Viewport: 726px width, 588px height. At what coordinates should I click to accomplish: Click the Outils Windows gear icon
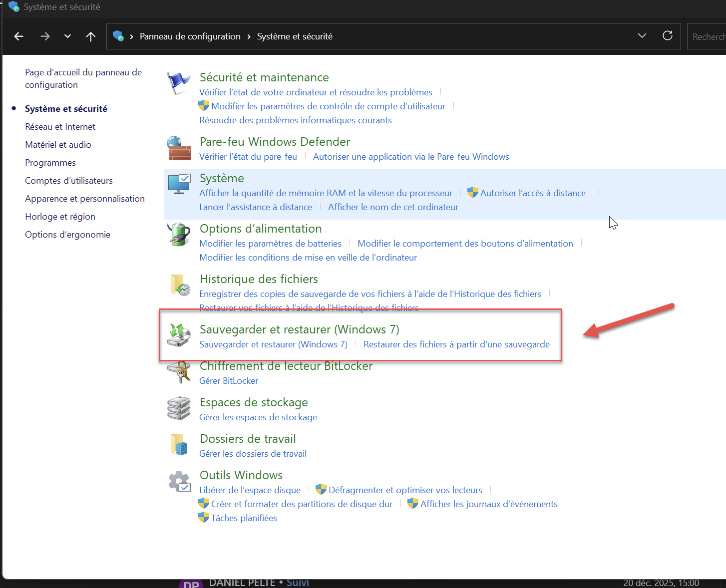click(179, 481)
